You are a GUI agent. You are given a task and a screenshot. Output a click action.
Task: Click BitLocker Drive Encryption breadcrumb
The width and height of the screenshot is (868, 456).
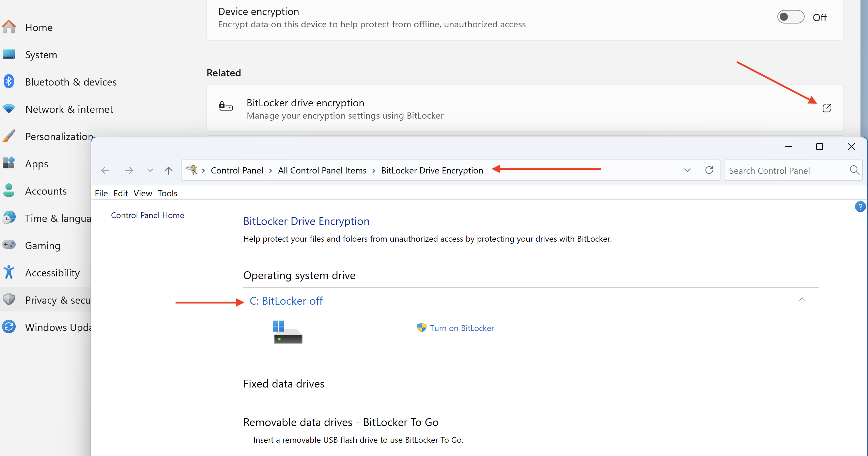(432, 170)
